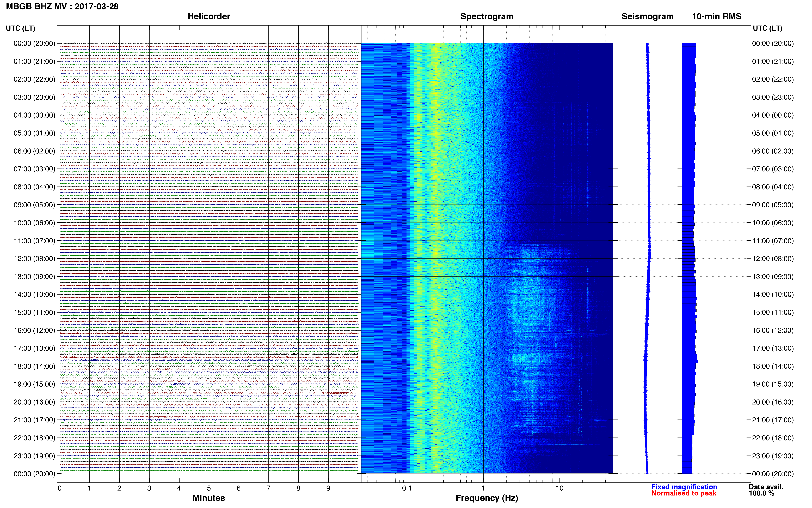Select '10:00 (06:00)' on the left time axis
This screenshot has width=812, height=508.
34,223
